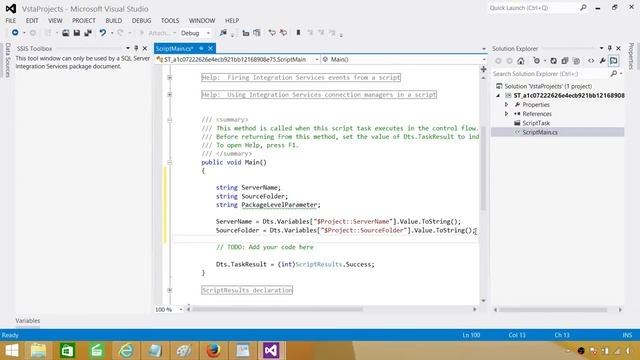Open the SSIS Toolbox window options dropdown
Image resolution: width=640 pixels, height=360 pixels.
[128, 48]
